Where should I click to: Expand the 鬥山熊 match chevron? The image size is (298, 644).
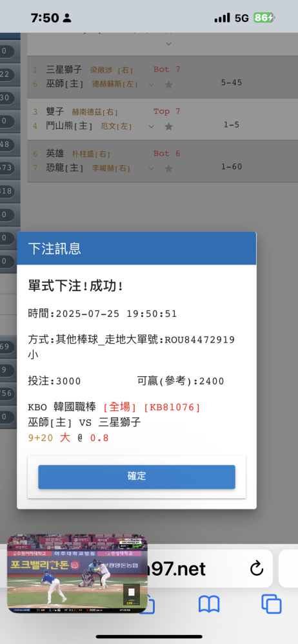coord(152,126)
